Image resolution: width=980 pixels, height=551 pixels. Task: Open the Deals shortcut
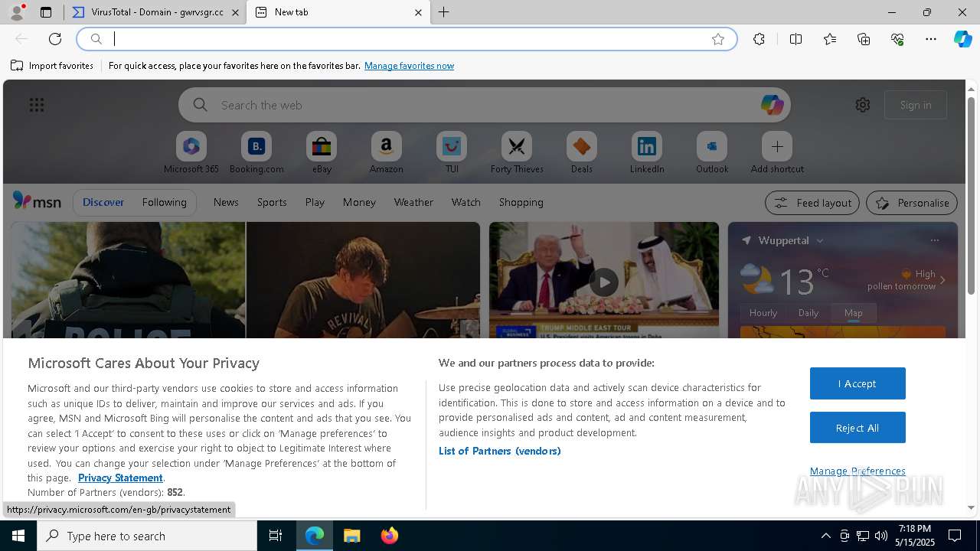tap(582, 153)
